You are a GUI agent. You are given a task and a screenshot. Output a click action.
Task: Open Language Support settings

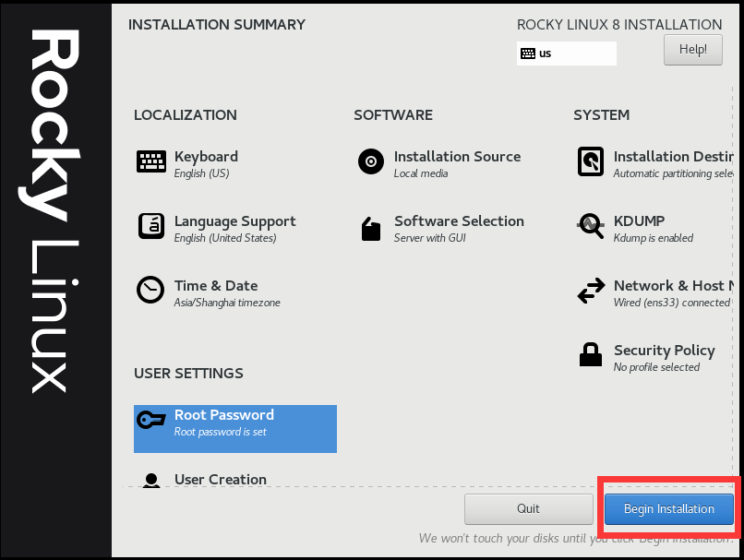click(234, 221)
